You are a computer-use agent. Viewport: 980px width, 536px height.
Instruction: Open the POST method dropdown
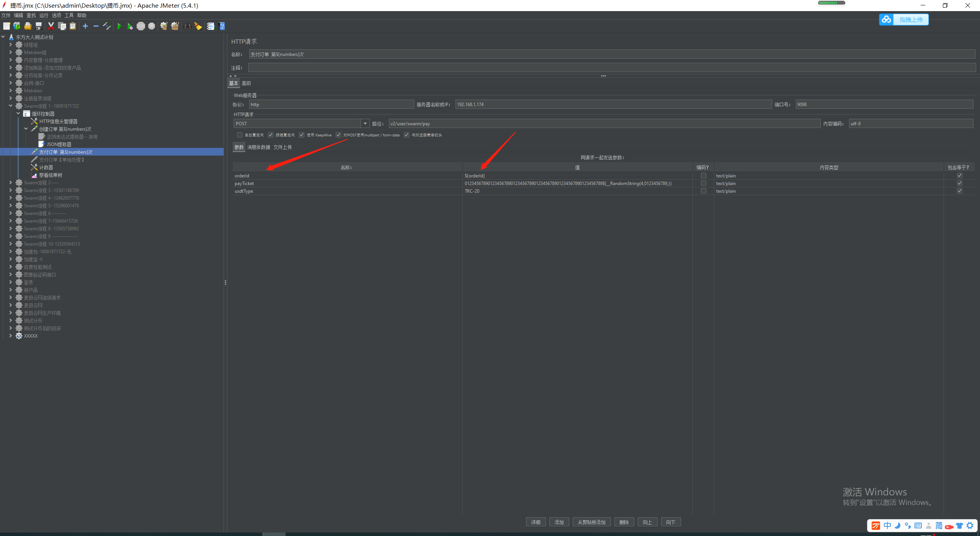click(x=365, y=123)
